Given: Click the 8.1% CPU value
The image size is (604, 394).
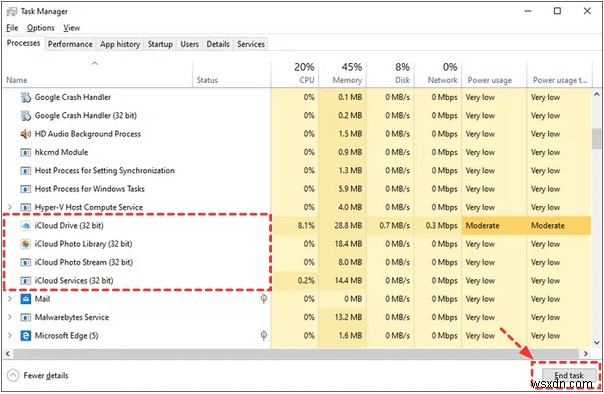Looking at the screenshot, I should (306, 226).
